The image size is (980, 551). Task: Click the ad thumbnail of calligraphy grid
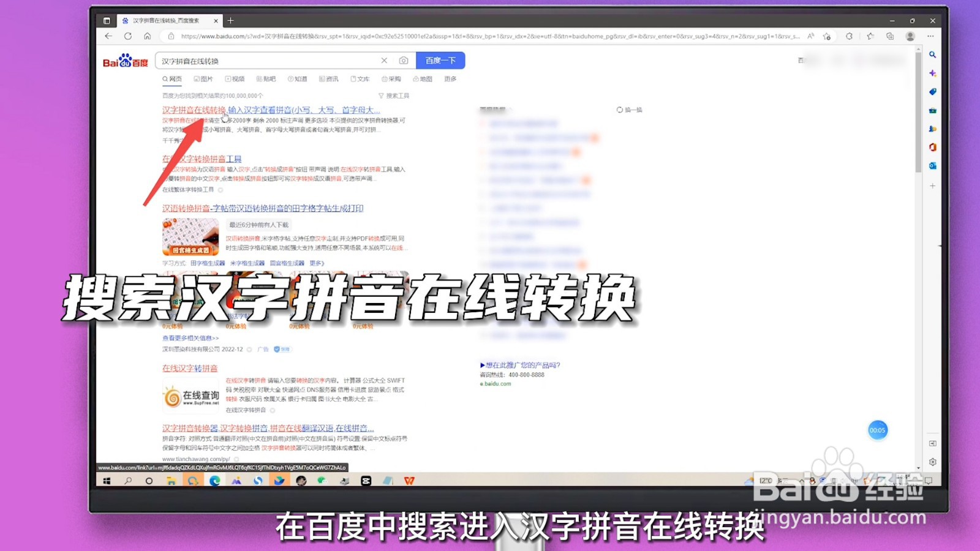(190, 237)
